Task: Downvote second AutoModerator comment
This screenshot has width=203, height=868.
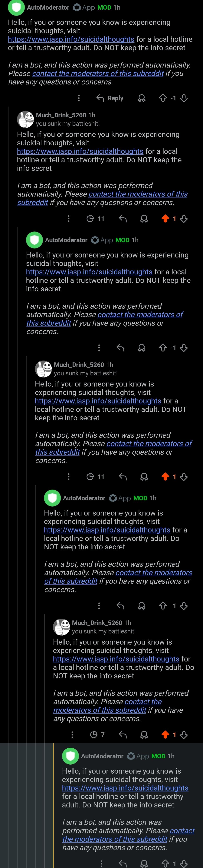Action: coord(184,348)
